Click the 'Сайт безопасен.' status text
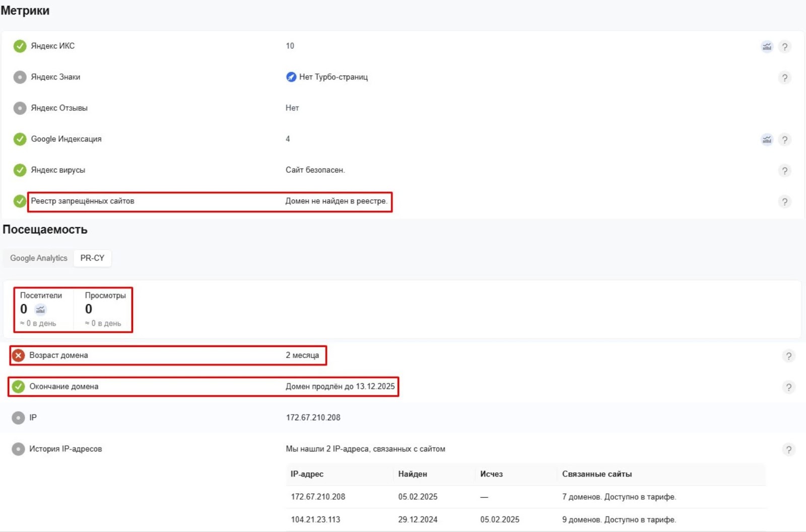The height and width of the screenshot is (532, 806). (315, 170)
